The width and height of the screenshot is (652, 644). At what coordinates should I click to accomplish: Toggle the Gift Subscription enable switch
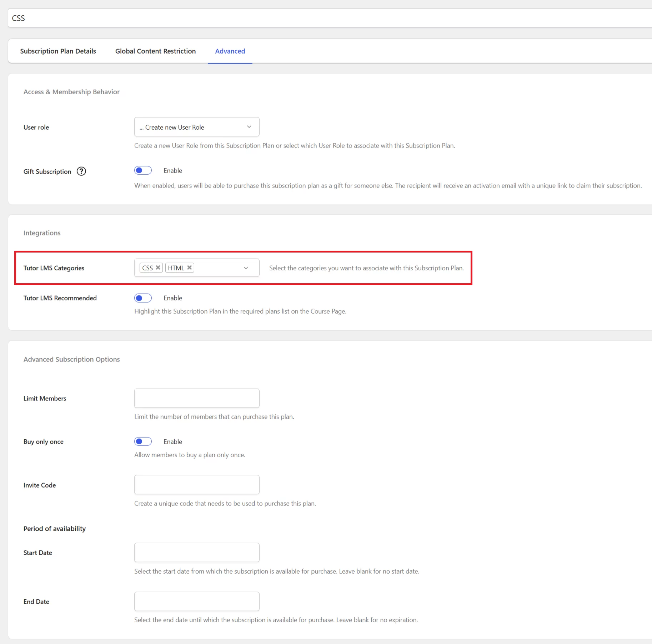pos(143,170)
